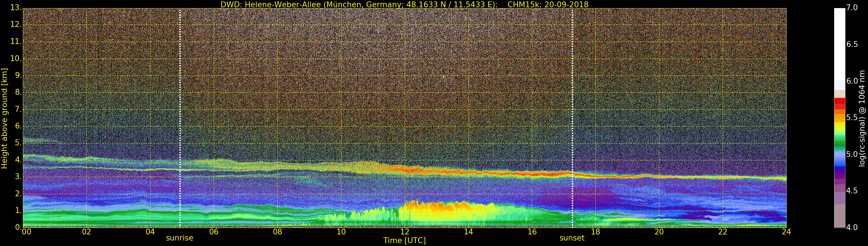Click height axis tick '8.'
Image resolution: width=868 pixels, height=246 pixels.
(18, 92)
